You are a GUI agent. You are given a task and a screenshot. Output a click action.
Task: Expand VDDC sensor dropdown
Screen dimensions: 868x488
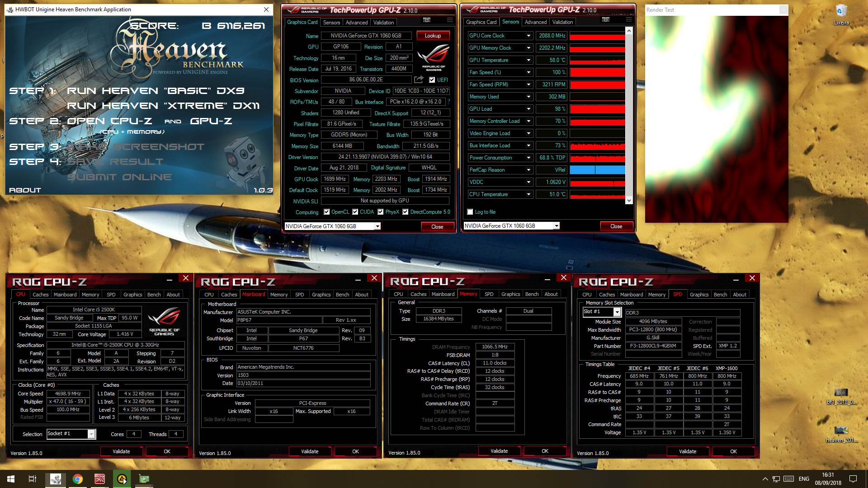(x=528, y=182)
